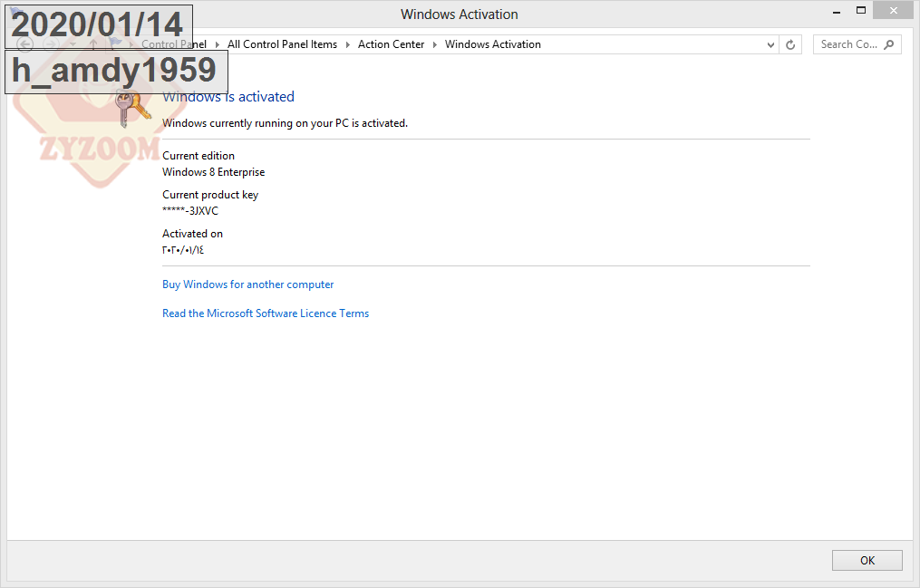Refresh the Windows Activation page
This screenshot has width=920, height=588.
[x=790, y=44]
